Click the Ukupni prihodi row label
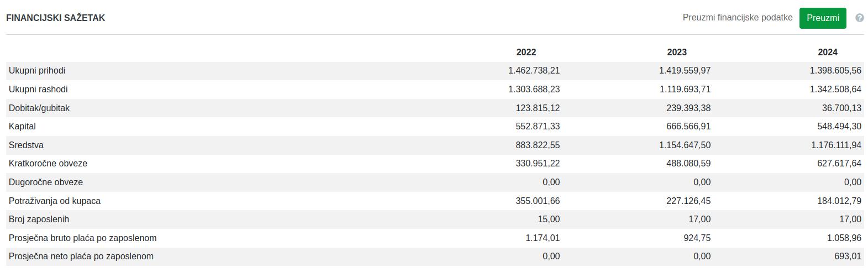 click(37, 71)
